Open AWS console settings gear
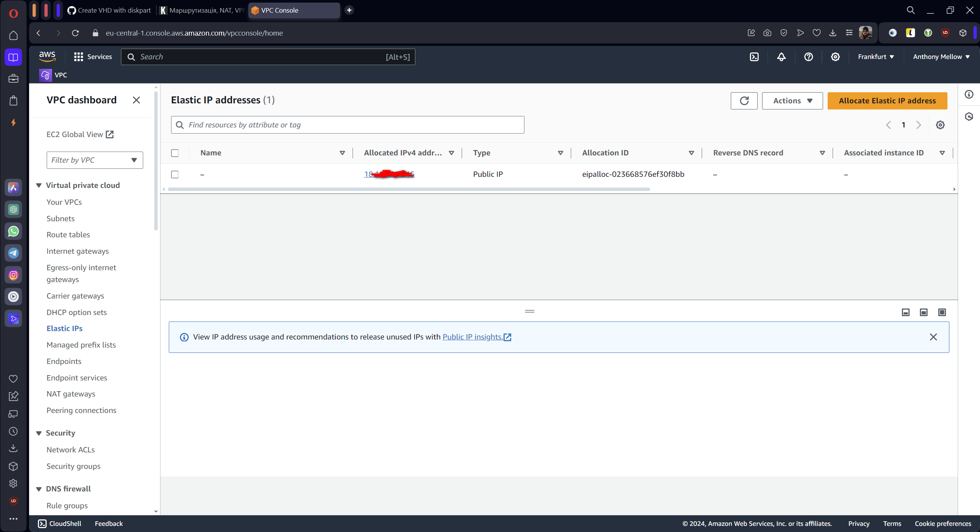 click(x=835, y=57)
